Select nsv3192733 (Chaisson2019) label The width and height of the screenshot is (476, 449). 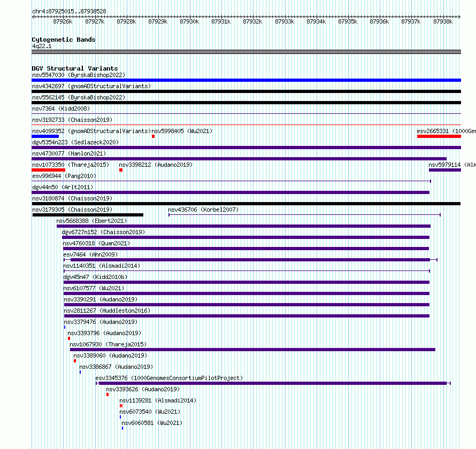(72, 120)
